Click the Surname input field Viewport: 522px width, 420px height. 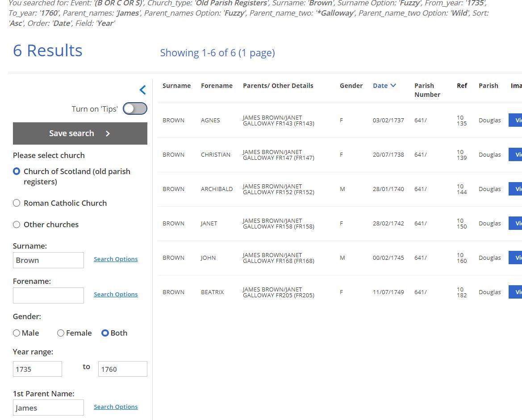coord(48,260)
